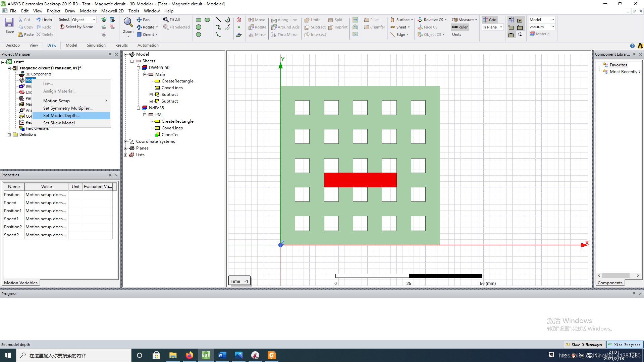Click the Assign Material icon
This screenshot has width=644, height=362.
coord(532,34)
